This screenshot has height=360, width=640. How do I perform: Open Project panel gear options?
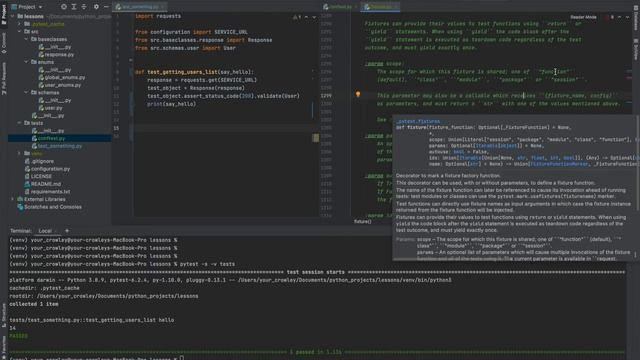pos(96,7)
